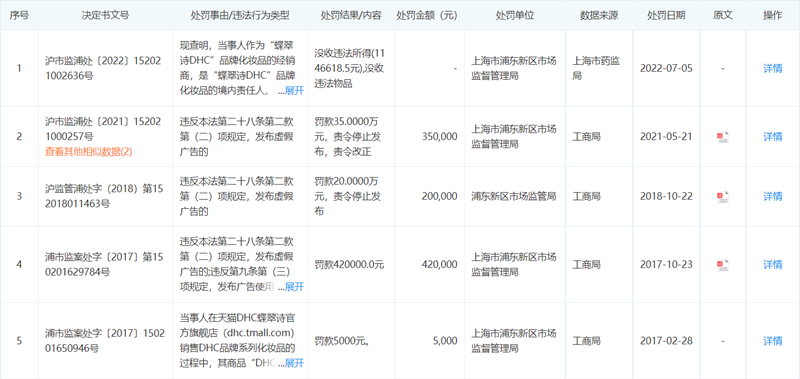800x379 pixels.
Task: Click the date 2022-07-05
Action: click(x=666, y=68)
